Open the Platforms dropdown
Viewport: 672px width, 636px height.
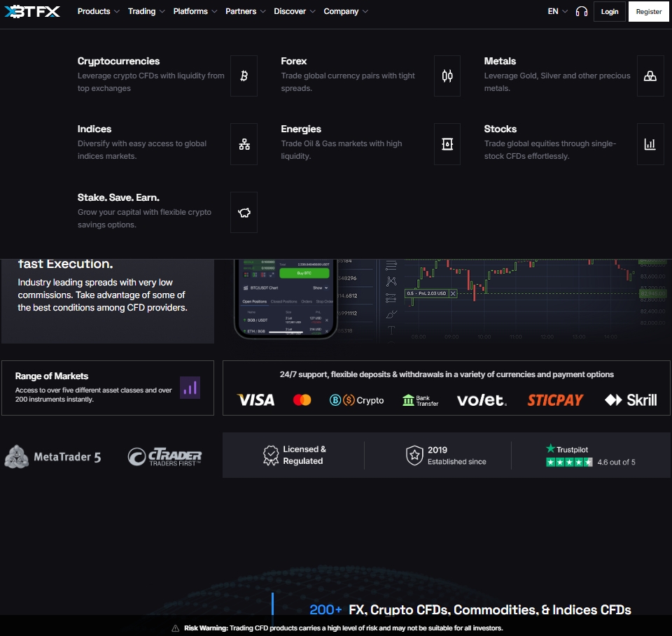click(x=195, y=12)
